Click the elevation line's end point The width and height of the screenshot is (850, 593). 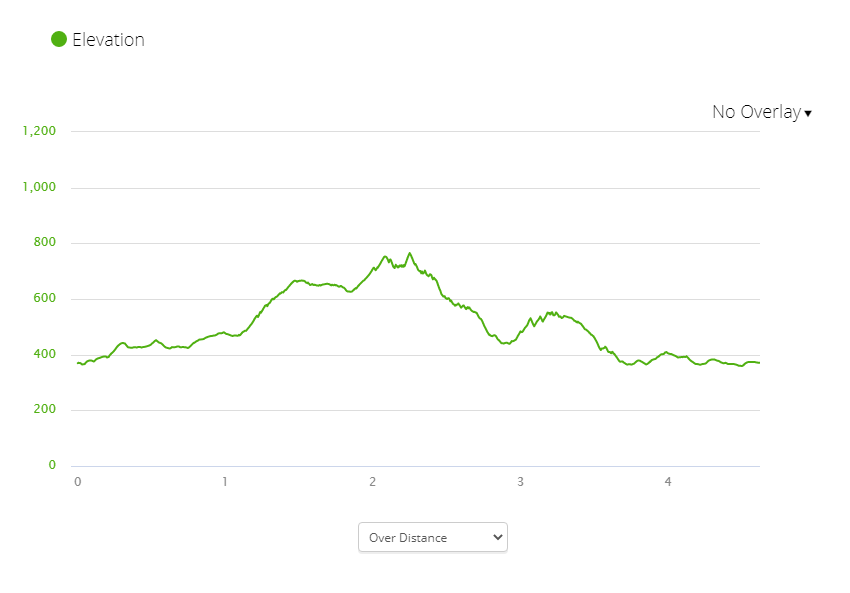759,363
